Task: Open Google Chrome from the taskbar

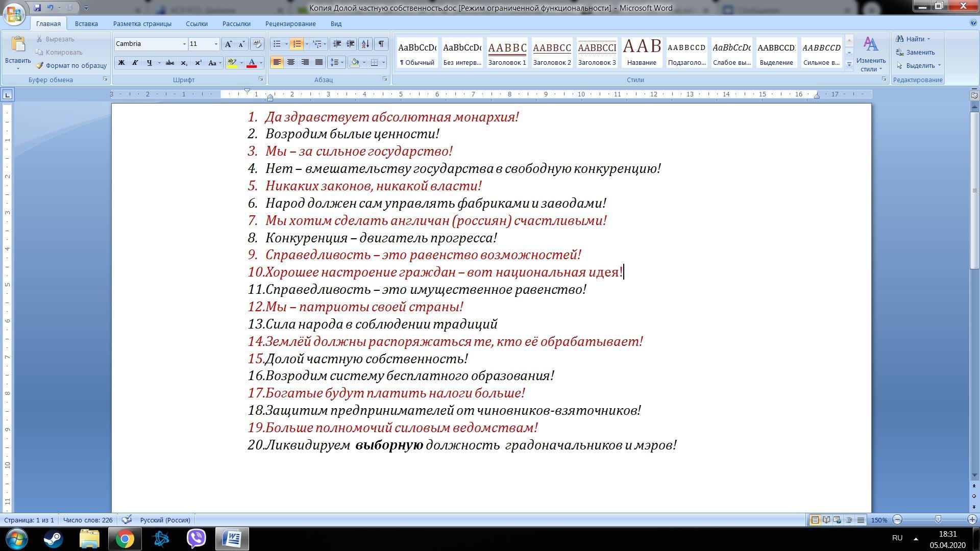Action: tap(125, 539)
